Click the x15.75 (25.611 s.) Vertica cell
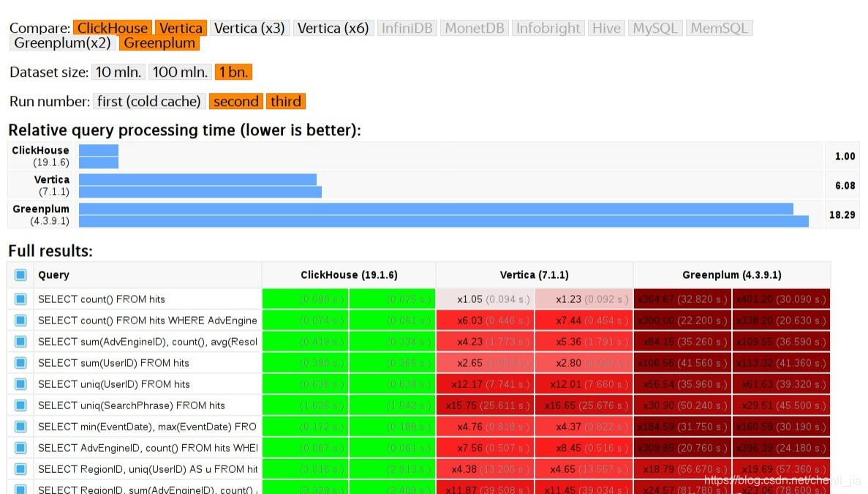 click(x=486, y=405)
